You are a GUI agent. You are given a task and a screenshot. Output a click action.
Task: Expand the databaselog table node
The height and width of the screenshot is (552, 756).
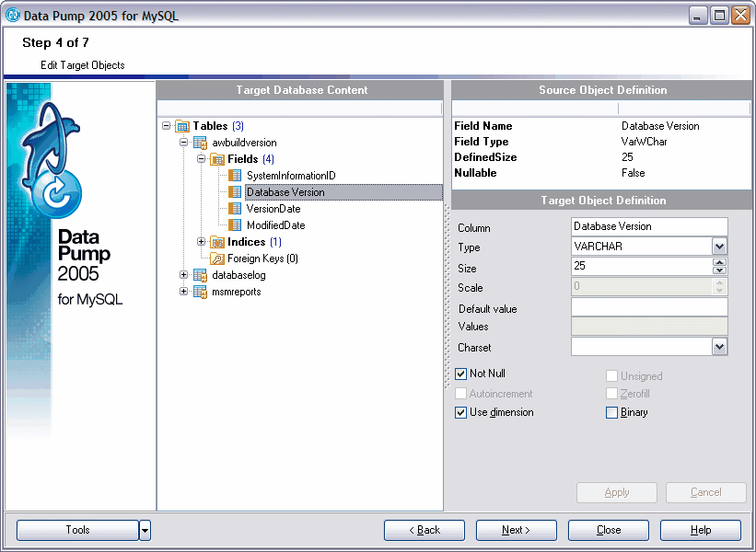pos(183,274)
